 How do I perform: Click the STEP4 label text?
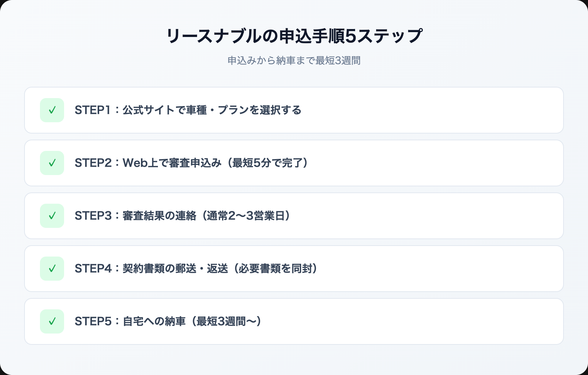click(93, 269)
